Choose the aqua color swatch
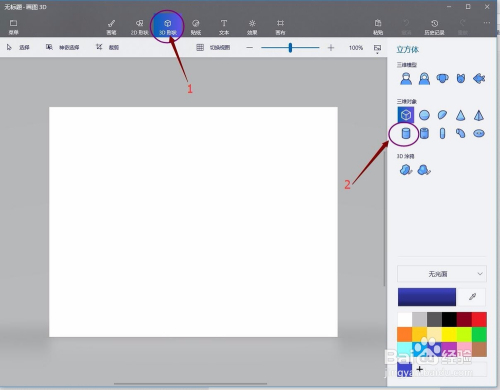This screenshot has width=500, height=390. 405,349
